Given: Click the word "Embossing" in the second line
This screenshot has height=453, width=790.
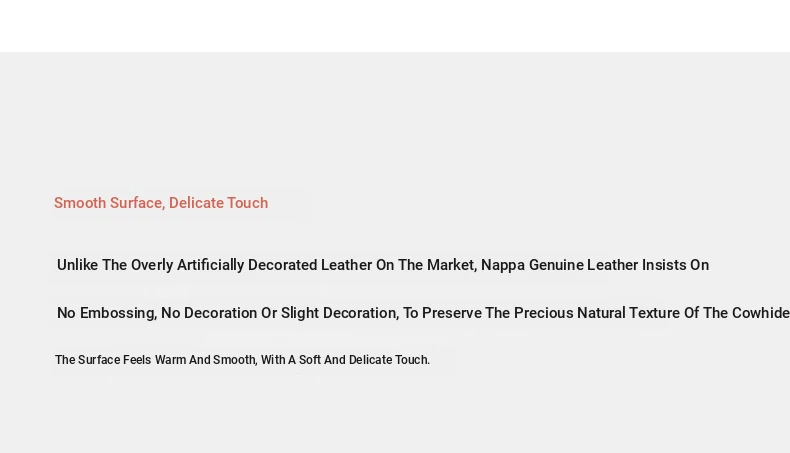Looking at the screenshot, I should (x=118, y=313).
